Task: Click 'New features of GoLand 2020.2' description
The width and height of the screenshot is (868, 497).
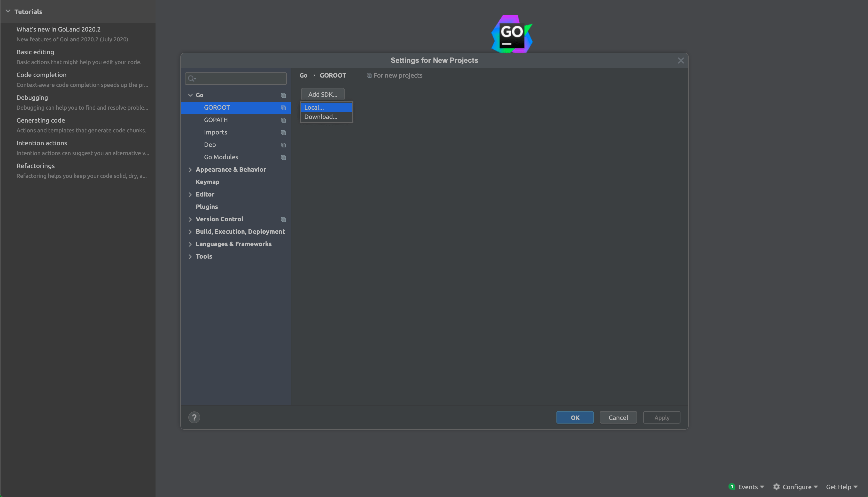Action: [73, 40]
